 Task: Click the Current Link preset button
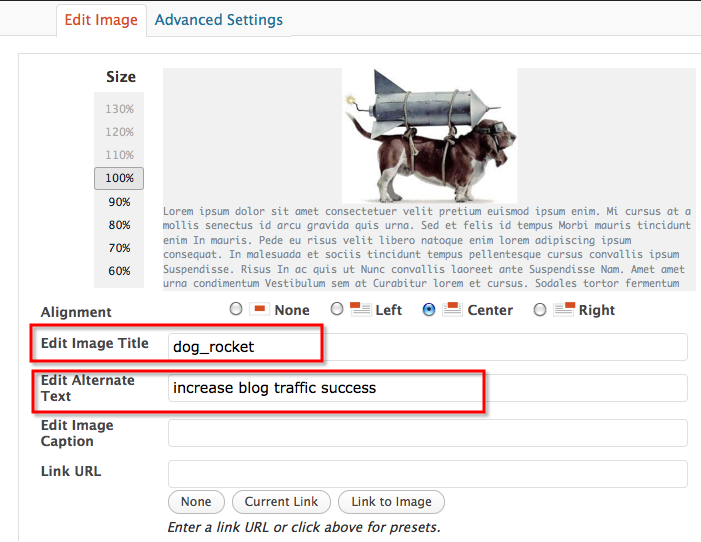tap(281, 502)
